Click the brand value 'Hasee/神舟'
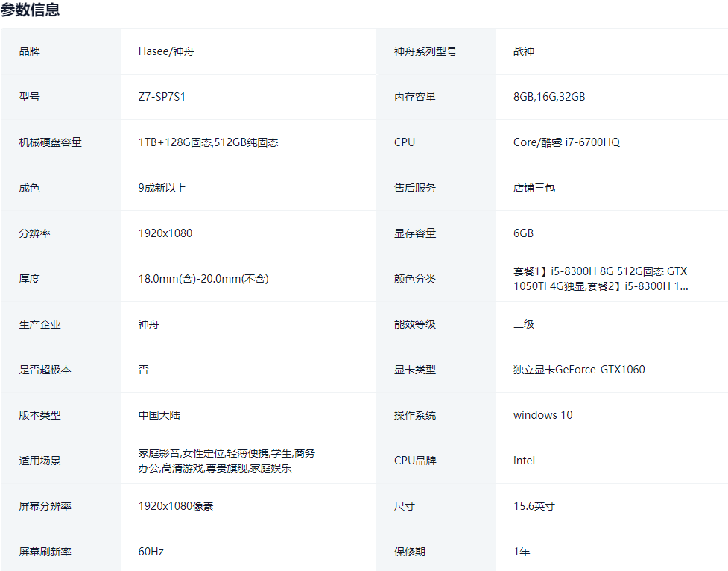Screen dimensions: 728x571 pos(166,51)
